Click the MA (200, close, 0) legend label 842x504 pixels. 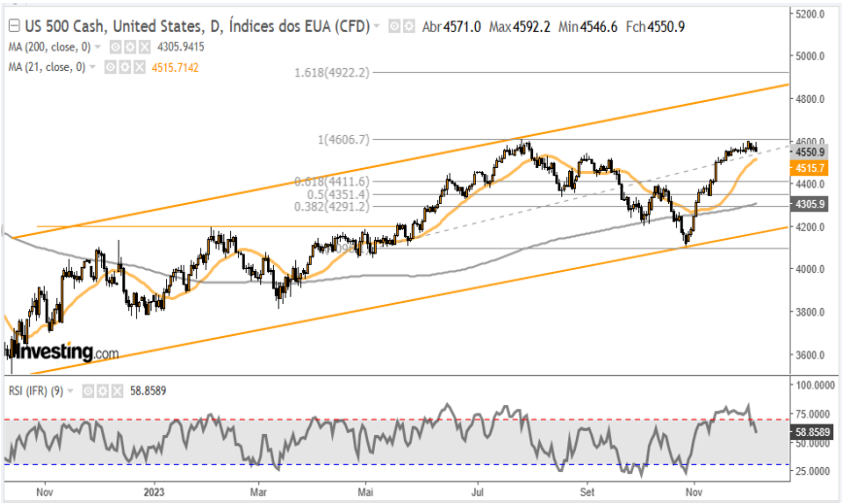pyautogui.click(x=50, y=48)
